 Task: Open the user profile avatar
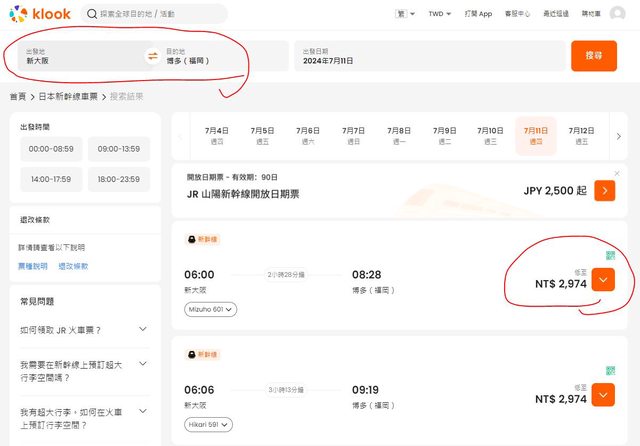point(617,14)
